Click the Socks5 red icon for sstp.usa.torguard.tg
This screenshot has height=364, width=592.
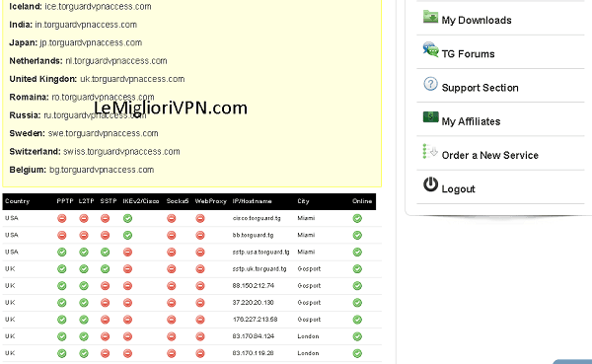(172, 252)
